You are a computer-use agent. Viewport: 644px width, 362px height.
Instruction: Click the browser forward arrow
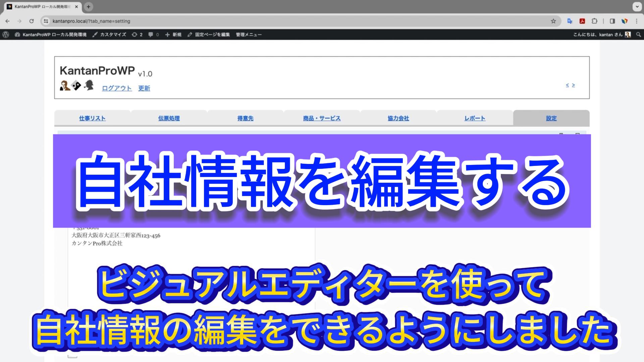[x=19, y=21]
